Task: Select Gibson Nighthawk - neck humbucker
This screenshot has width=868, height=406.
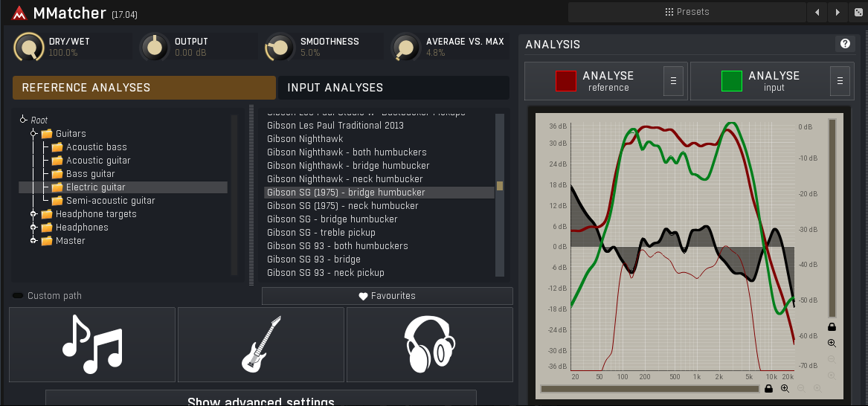Action: (x=379, y=178)
